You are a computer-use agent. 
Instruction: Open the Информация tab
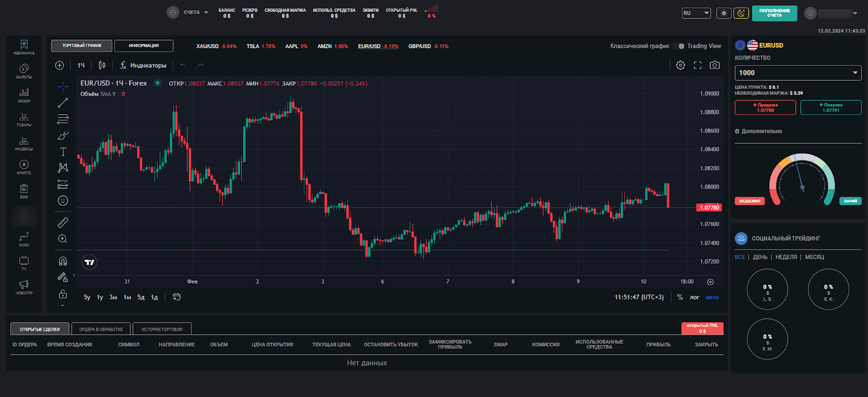[144, 46]
